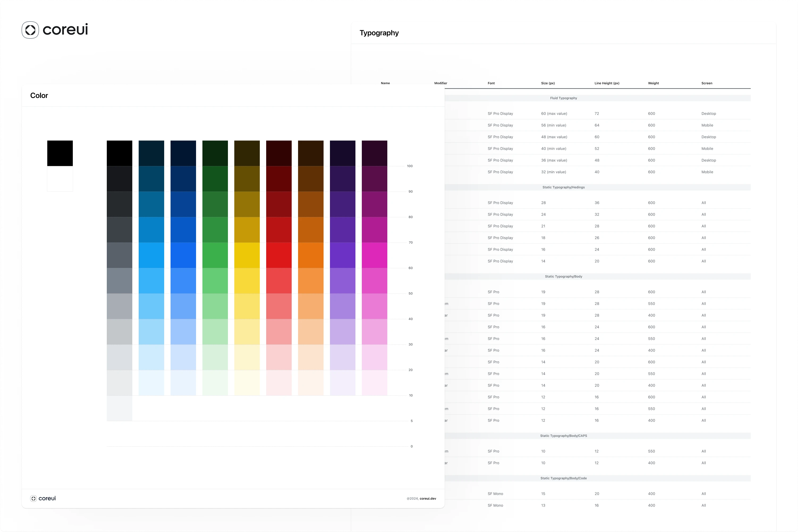
Task: Click the Modifier column header
Action: tap(441, 83)
